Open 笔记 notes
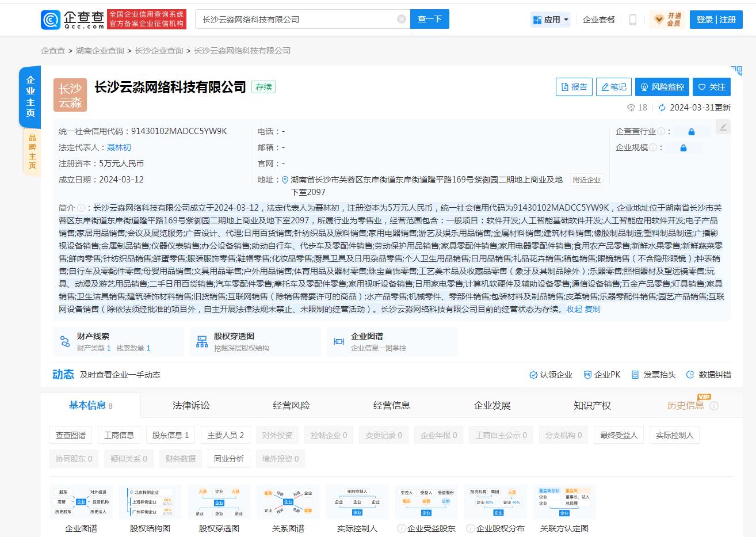Screen dimensions: 756x537 [x=613, y=87]
